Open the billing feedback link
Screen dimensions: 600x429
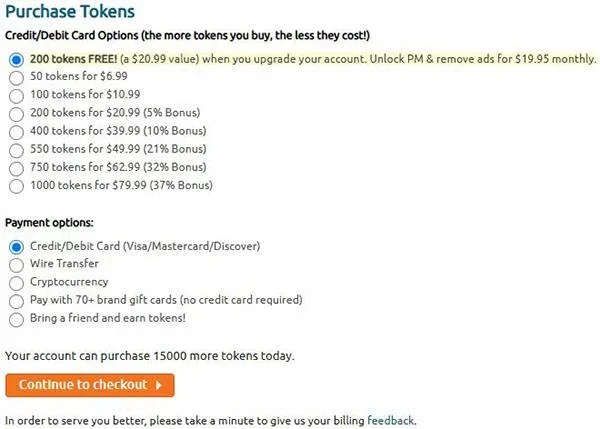[391, 421]
